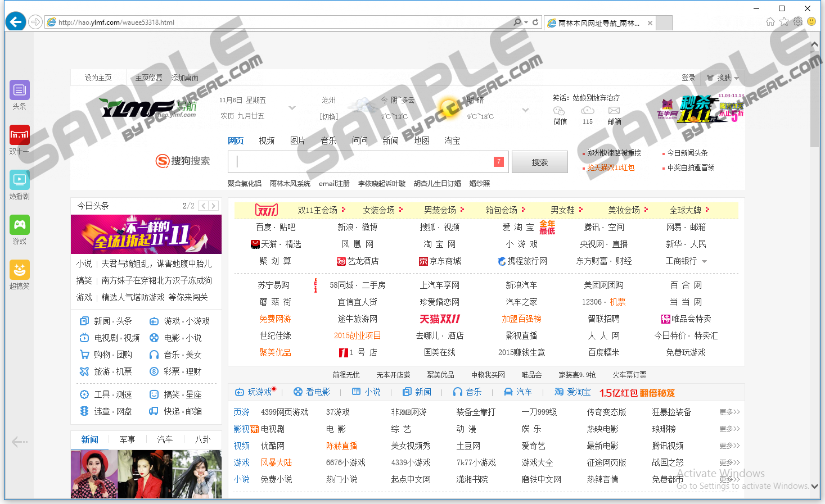Select the 视频 search tab
This screenshot has height=504, width=825.
[x=267, y=141]
